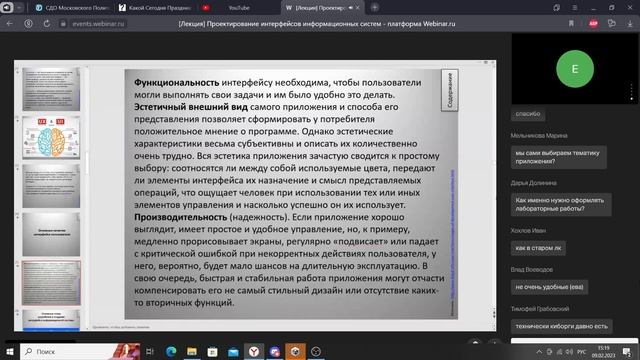This screenshot has height=360, width=640.
Task: Click chat author name Тимофей Грабовский
Action: (x=540, y=309)
